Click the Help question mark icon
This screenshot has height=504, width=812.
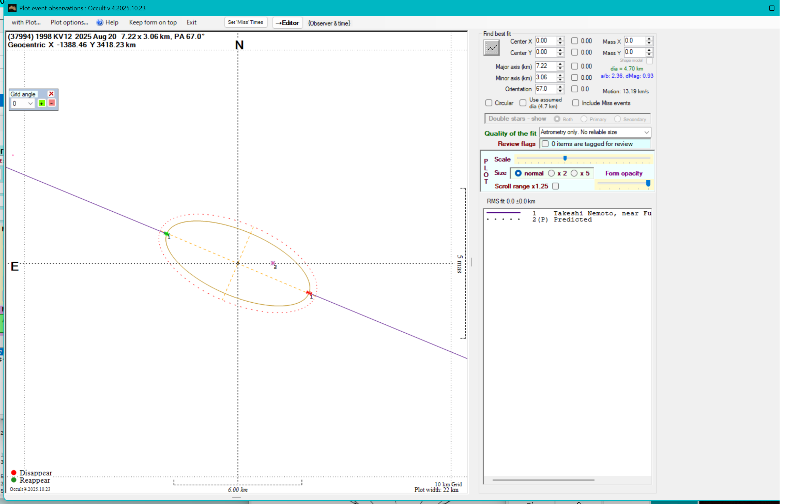point(100,22)
